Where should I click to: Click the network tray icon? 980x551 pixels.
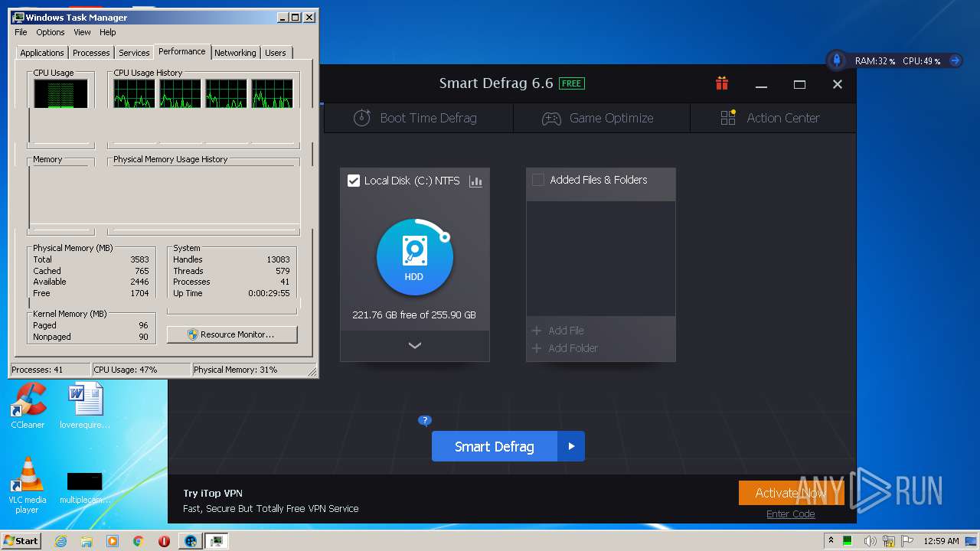tap(888, 541)
